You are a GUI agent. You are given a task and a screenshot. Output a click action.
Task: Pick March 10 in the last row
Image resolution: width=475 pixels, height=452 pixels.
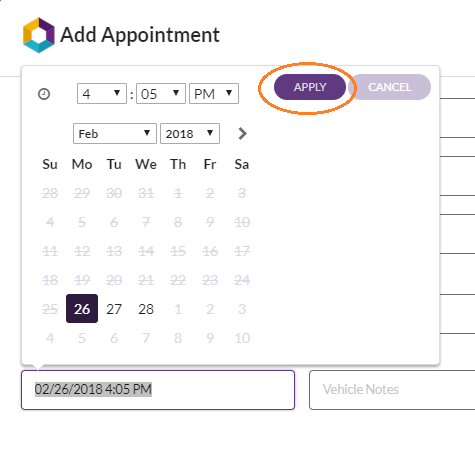pos(242,338)
